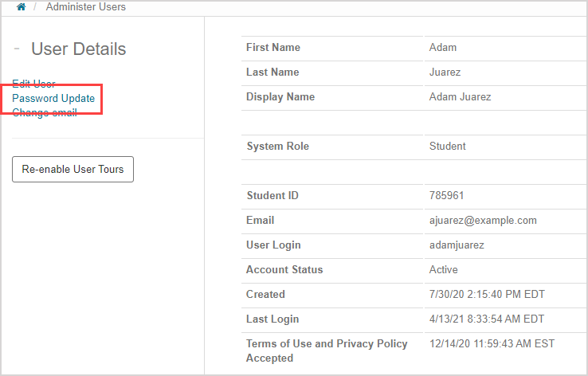Click the Created date 7/30/20 timestamp
The width and height of the screenshot is (588, 376).
point(486,295)
